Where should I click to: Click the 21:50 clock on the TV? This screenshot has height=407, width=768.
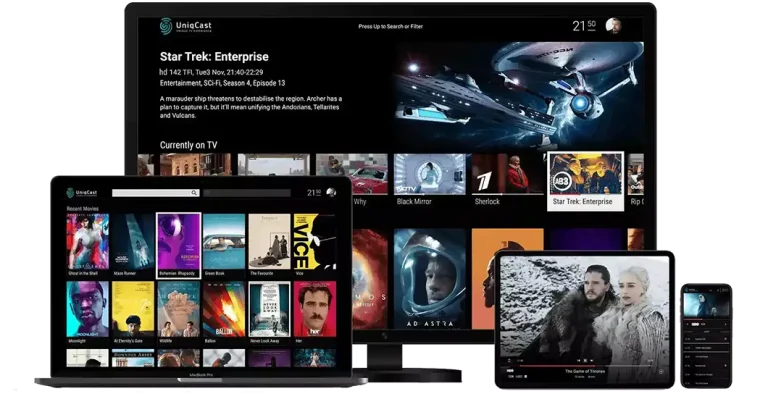point(584,25)
